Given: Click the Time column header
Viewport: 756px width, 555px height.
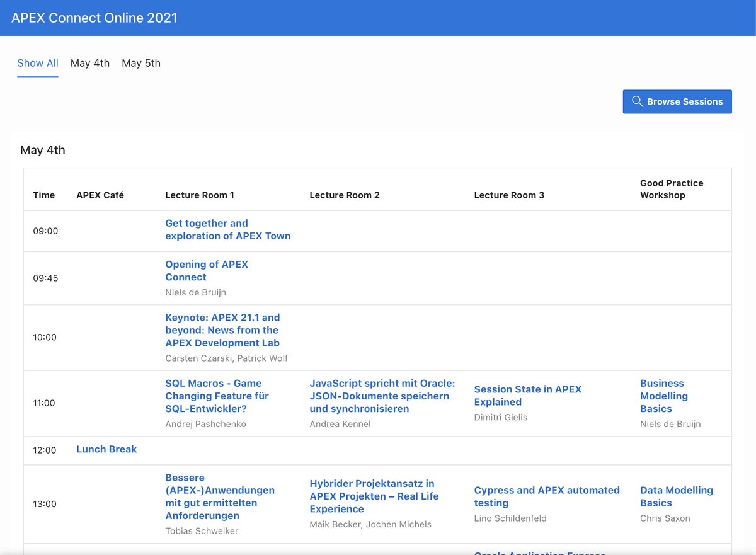Looking at the screenshot, I should 44,195.
